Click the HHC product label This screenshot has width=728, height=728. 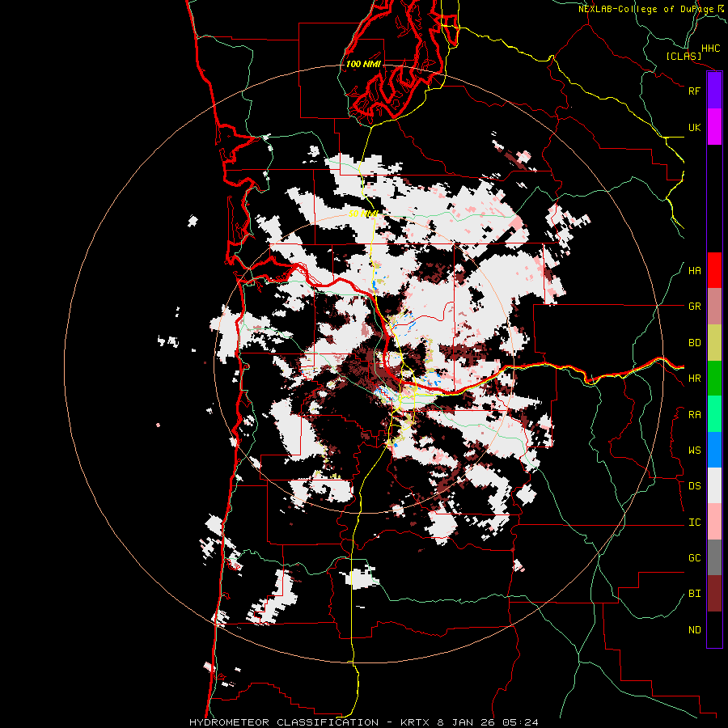(711, 49)
